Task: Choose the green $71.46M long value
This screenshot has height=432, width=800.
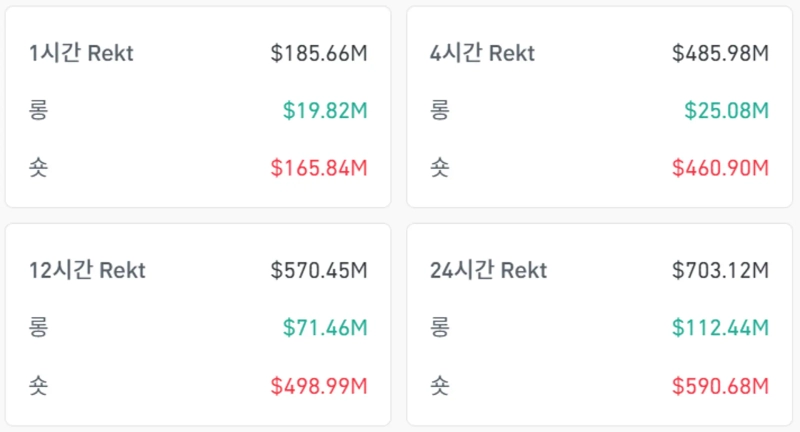Action: click(326, 327)
